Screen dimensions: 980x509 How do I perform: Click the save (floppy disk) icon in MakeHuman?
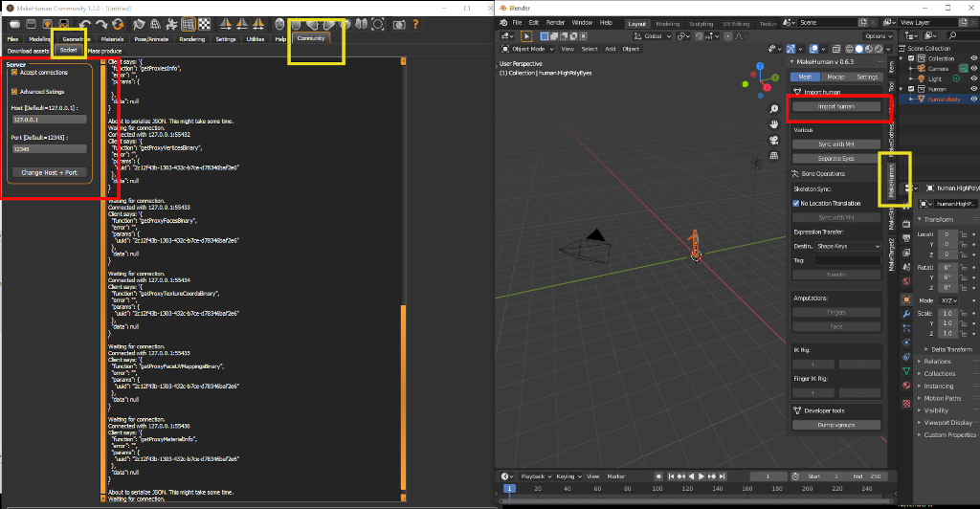[31, 24]
